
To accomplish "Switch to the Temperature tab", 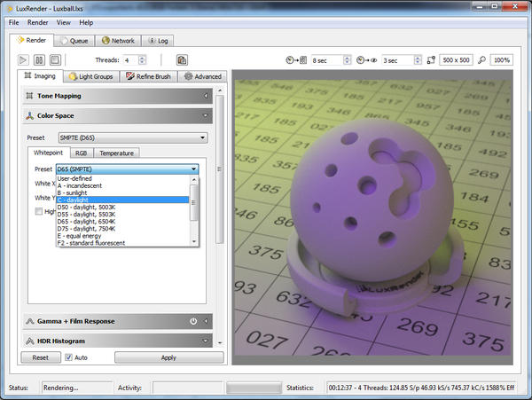I will click(x=116, y=153).
